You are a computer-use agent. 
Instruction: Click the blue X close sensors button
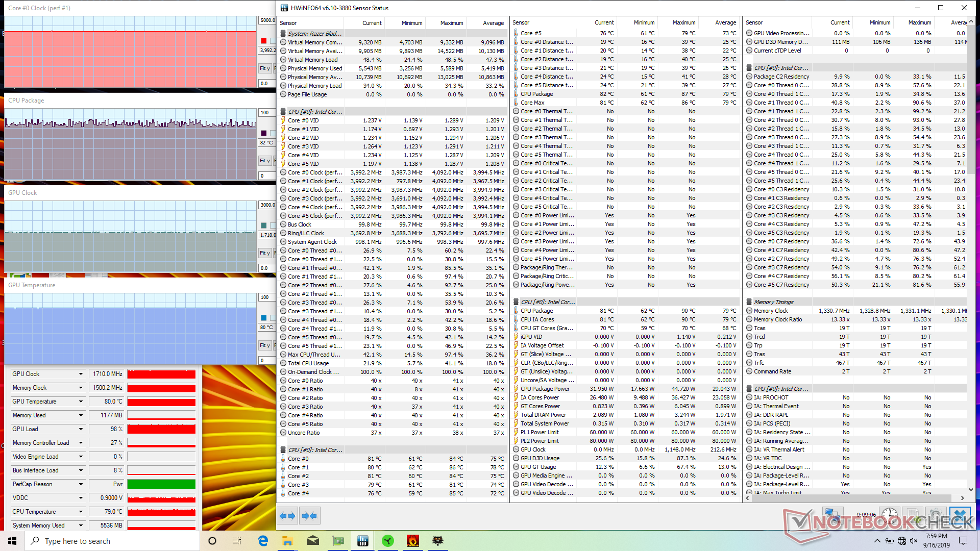(960, 516)
